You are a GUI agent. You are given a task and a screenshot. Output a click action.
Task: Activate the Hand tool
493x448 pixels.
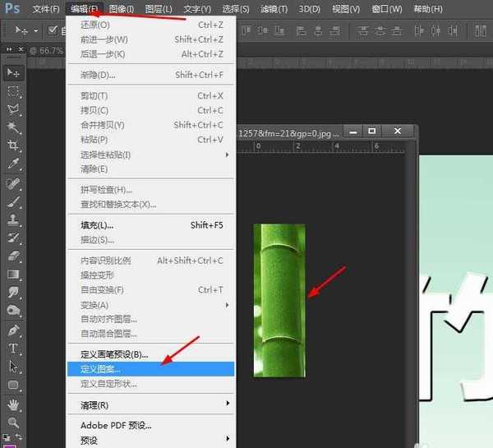[14, 404]
